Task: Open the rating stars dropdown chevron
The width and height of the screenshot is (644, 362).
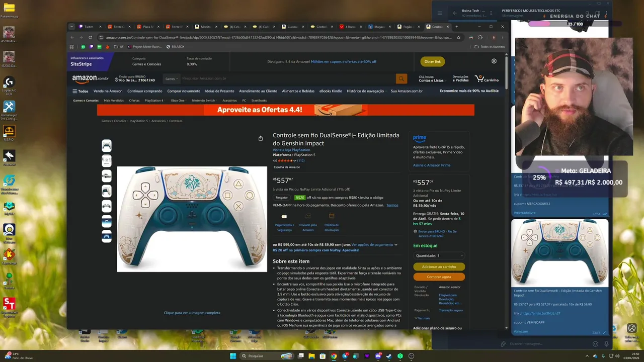Action: pos(295,161)
